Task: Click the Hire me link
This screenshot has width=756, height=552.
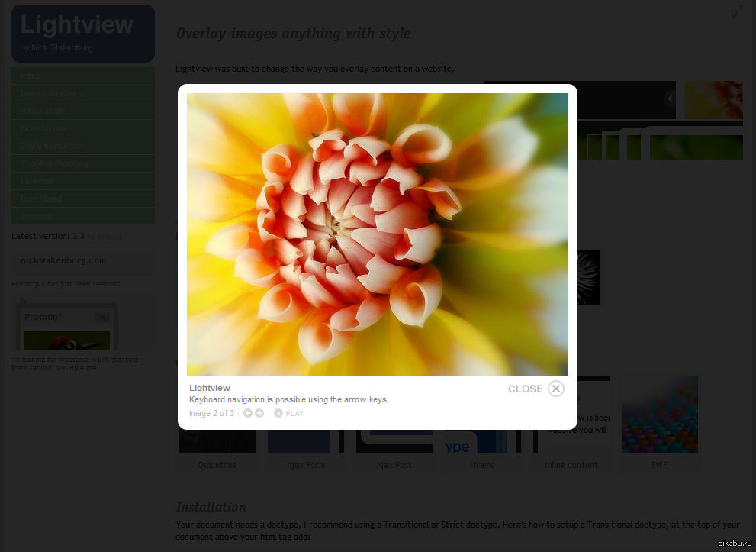Action: click(82, 368)
